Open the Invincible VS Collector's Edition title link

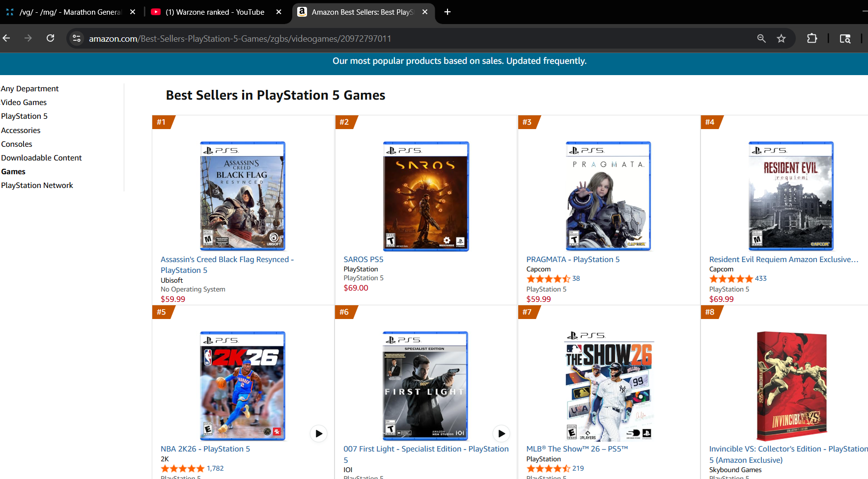(x=788, y=454)
